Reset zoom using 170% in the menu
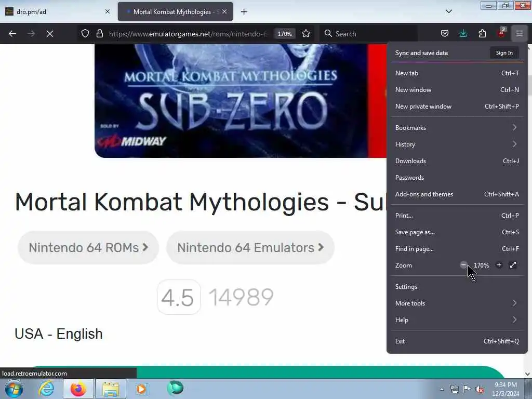Viewport: 532px width, 399px height. coord(482,265)
